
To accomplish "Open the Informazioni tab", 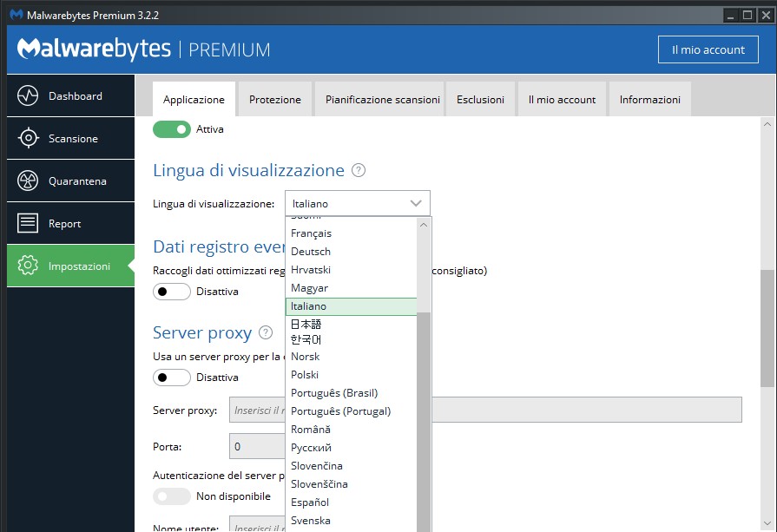I will (x=649, y=100).
